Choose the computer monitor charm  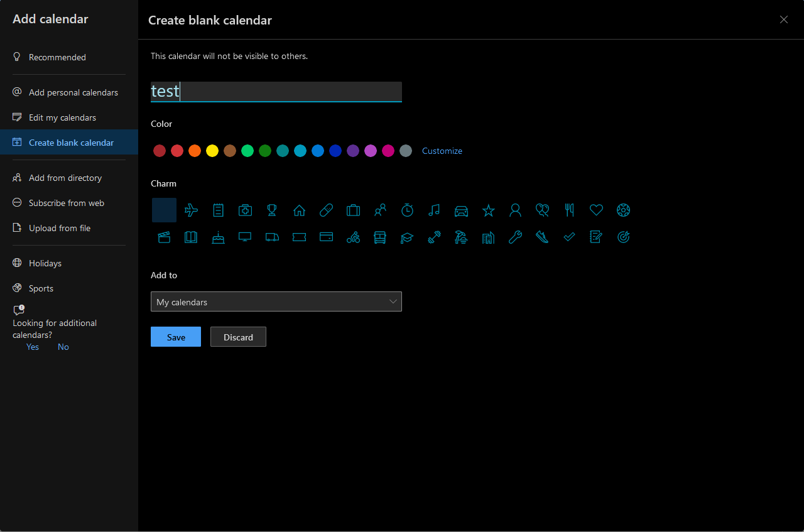(x=245, y=237)
